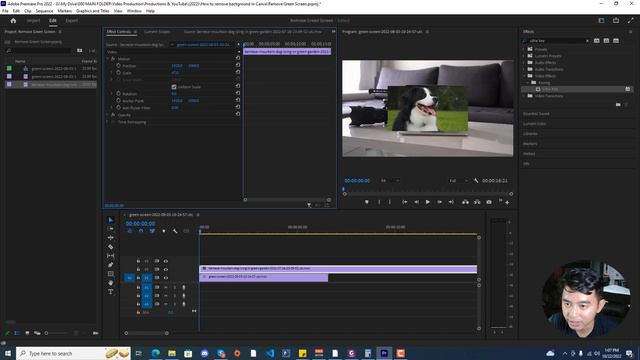This screenshot has width=640, height=360.
Task: Toggle animation stopwatch for Rotation
Action: click(x=118, y=93)
